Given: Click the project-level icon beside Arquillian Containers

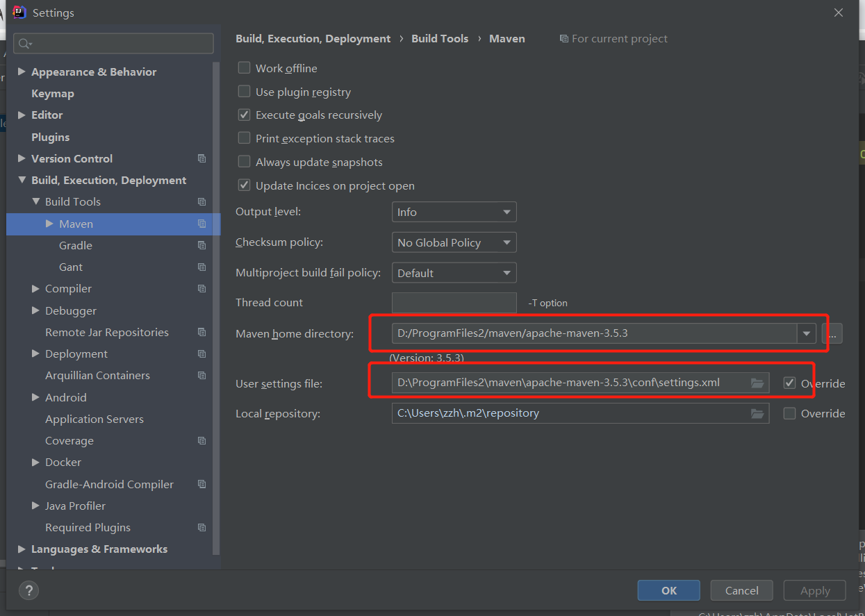Looking at the screenshot, I should [201, 375].
